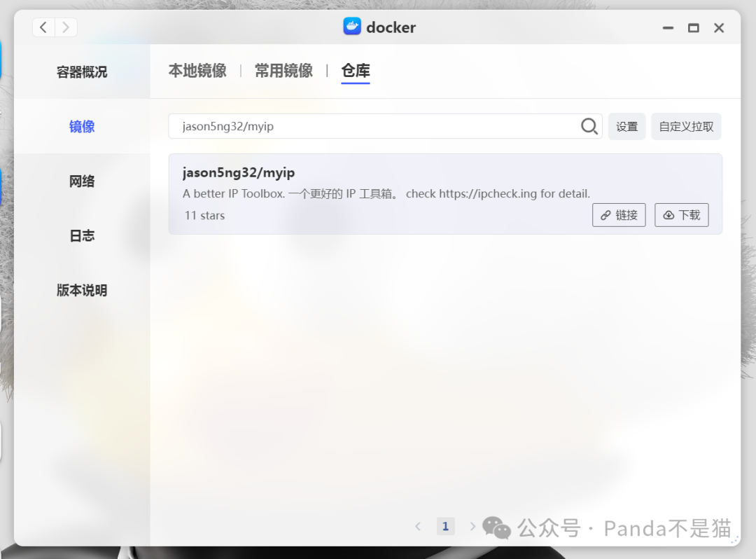Open the 设置 button
Image resolution: width=756 pixels, height=559 pixels.
pyautogui.click(x=626, y=126)
